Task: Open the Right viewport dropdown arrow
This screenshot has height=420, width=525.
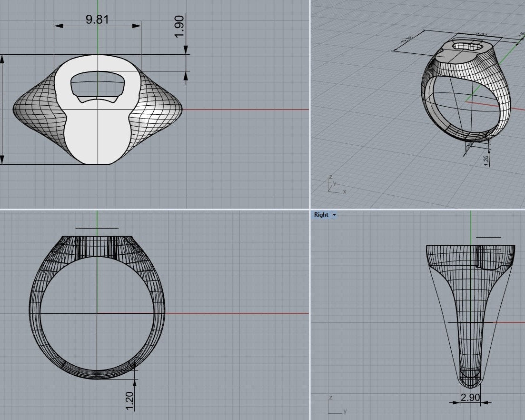Action: (x=334, y=215)
